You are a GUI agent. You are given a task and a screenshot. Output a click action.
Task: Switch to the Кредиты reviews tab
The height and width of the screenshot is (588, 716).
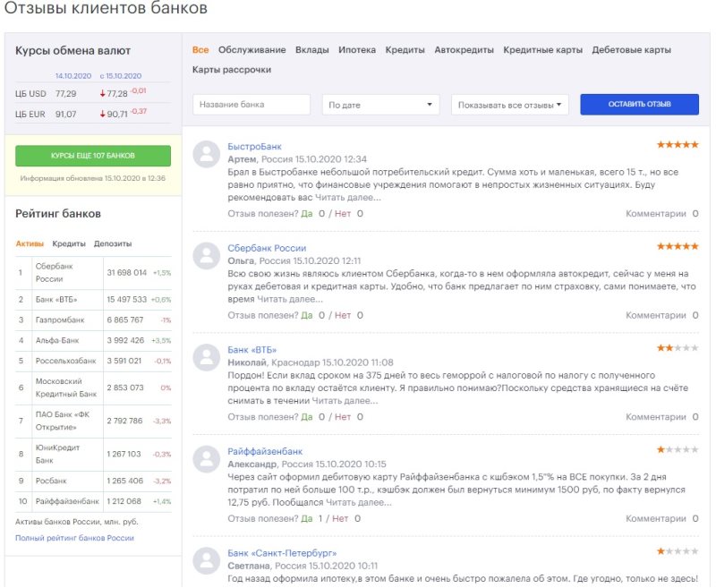pyautogui.click(x=405, y=50)
